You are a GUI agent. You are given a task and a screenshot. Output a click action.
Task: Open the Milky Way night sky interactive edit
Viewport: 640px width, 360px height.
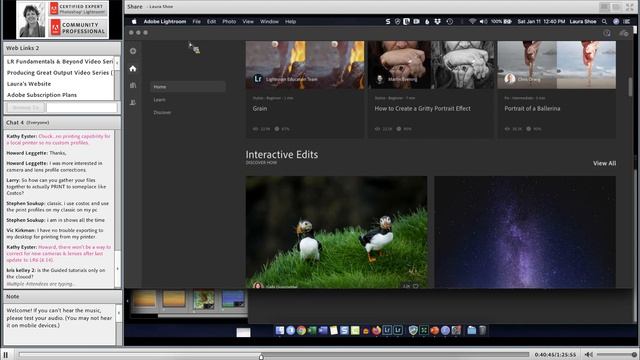[525, 232]
